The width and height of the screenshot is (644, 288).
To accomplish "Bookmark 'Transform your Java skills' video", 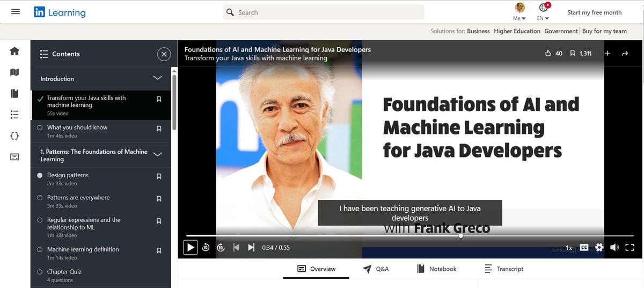I will [159, 99].
